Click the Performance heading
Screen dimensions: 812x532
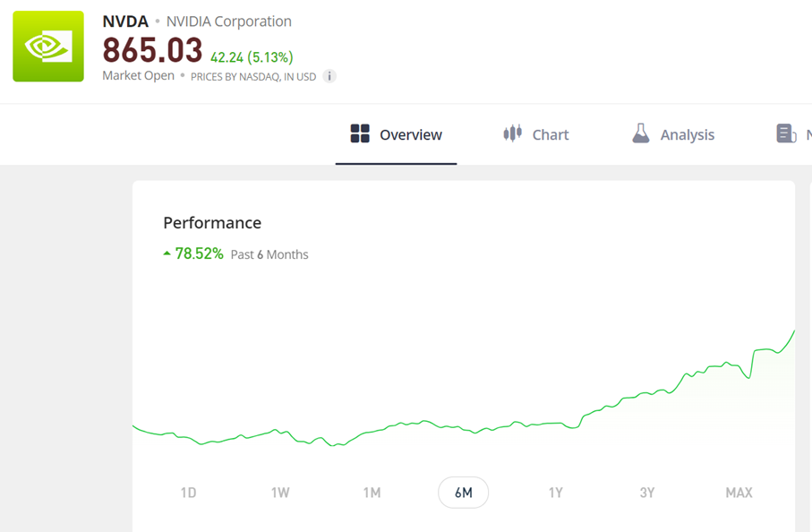click(x=212, y=223)
